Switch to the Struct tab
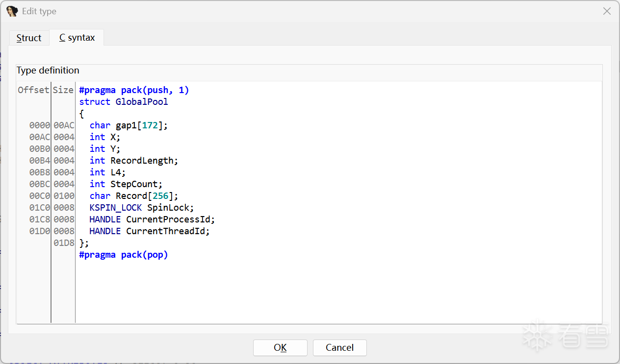Viewport: 620px width, 364px height. pos(29,38)
